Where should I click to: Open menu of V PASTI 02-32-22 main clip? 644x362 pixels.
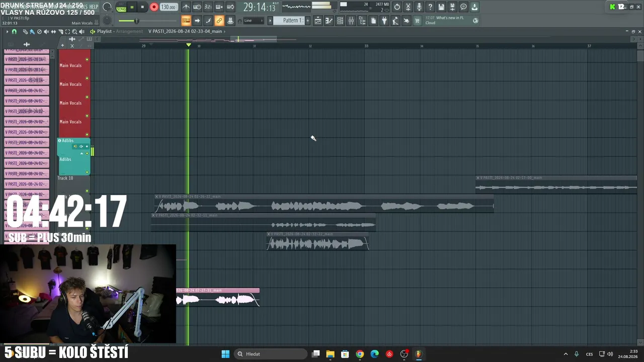click(269, 234)
